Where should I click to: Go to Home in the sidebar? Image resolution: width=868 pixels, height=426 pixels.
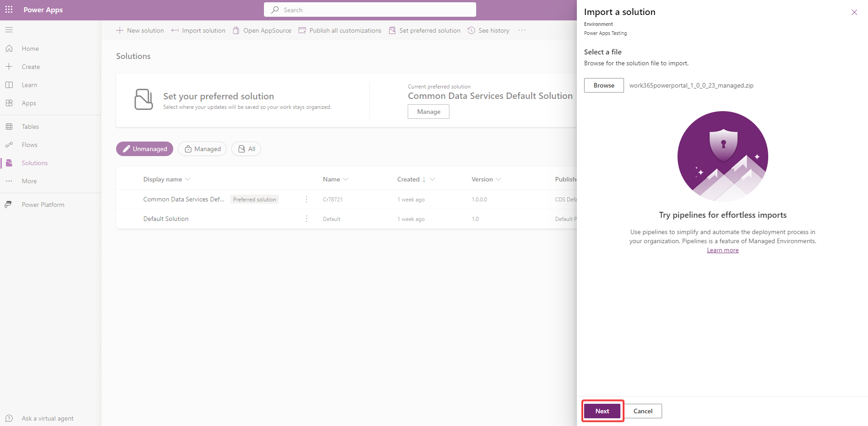(30, 49)
